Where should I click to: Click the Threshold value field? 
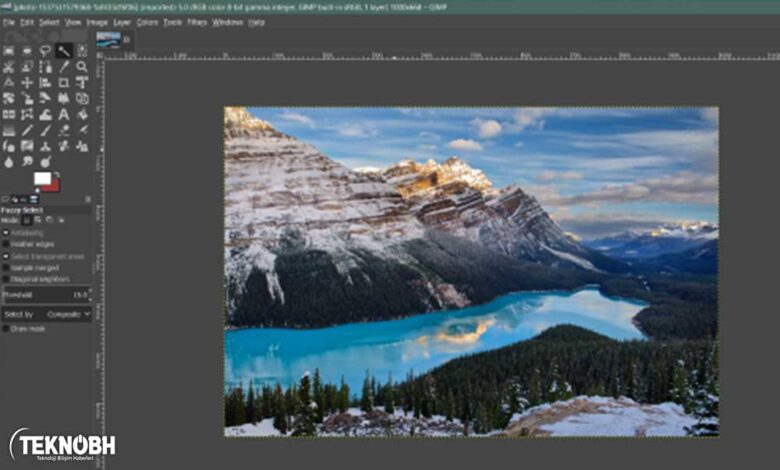[x=48, y=295]
